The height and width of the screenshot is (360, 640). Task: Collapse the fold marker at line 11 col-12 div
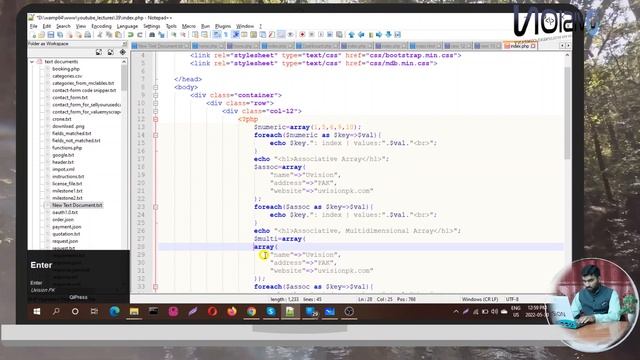click(156, 111)
